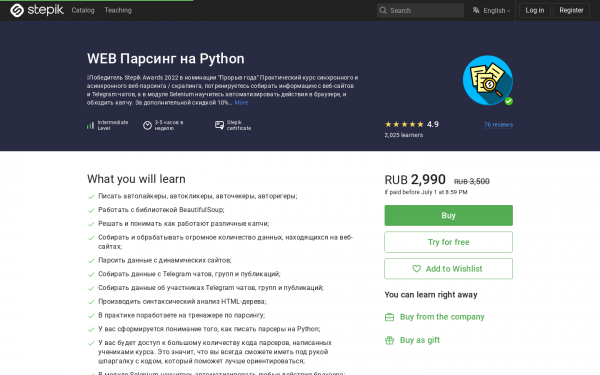Click the Intermediate Level label
Viewport: 600px width, 375px height.
click(112, 125)
